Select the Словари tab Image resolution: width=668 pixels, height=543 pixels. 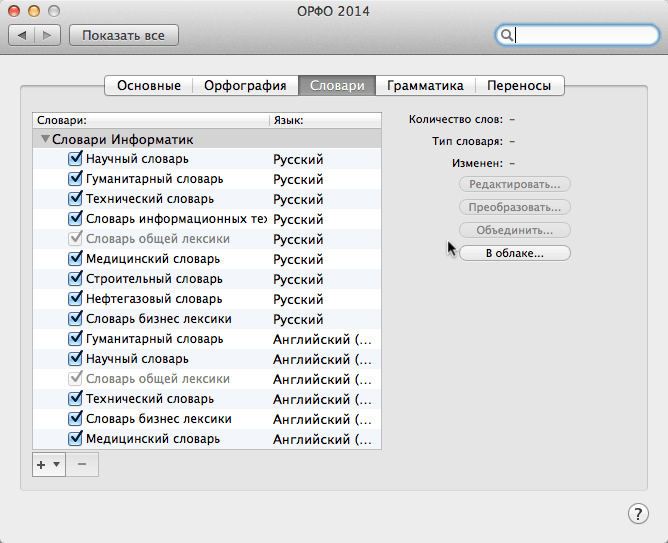[337, 86]
